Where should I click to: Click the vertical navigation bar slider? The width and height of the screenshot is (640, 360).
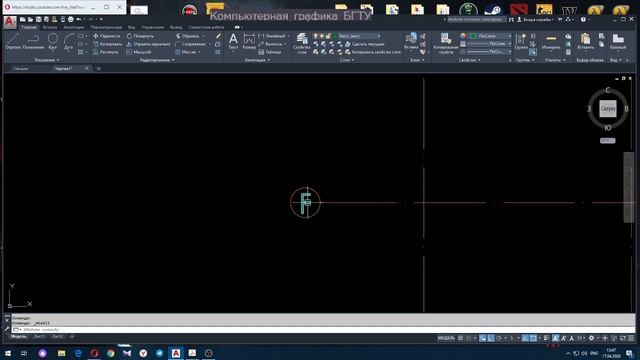(x=629, y=187)
